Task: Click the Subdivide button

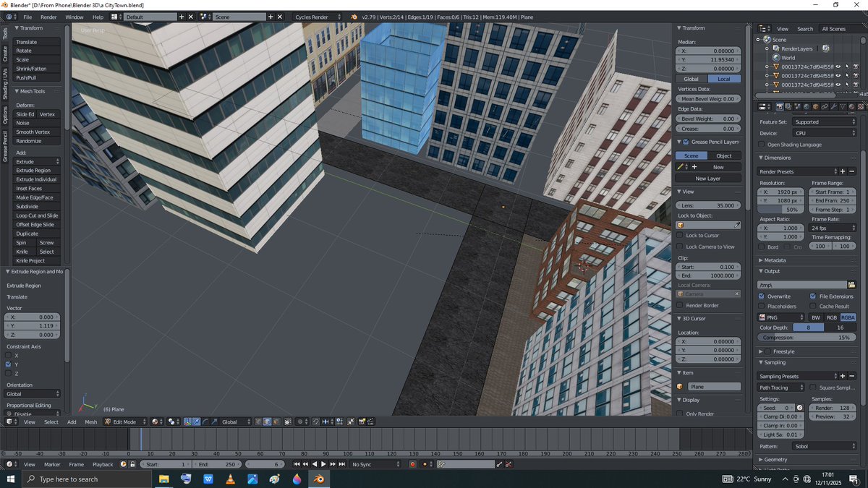Action: click(36, 207)
